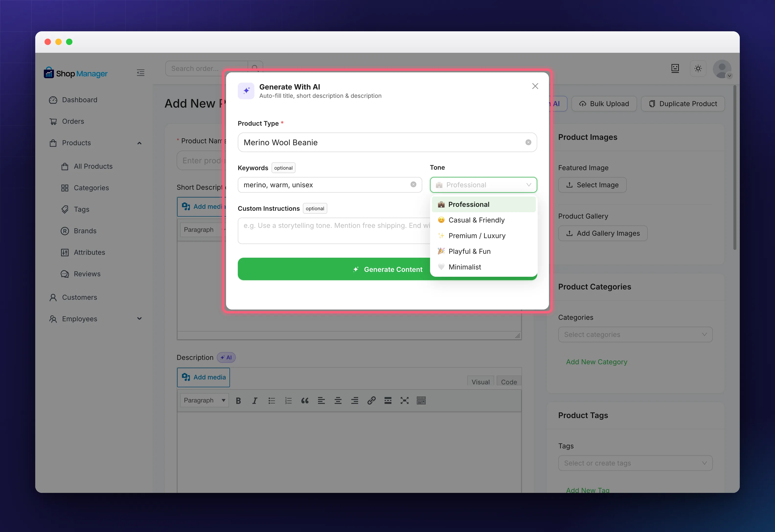Open Tags in the sidebar
Screen dimensions: 775x532
pyautogui.click(x=81, y=209)
